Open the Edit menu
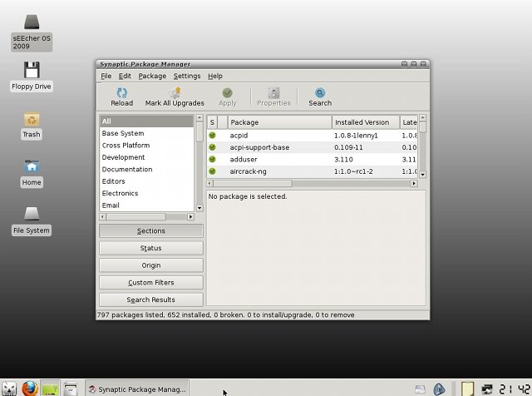Viewport: 532px width, 396px height. pyautogui.click(x=125, y=76)
